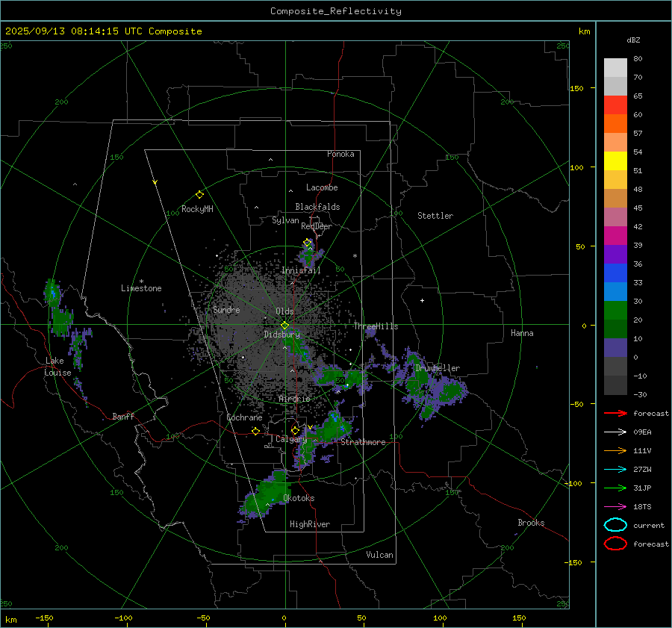The width and height of the screenshot is (672, 628).
Task: Select the white 09EA arrow symbol
Action: point(615,432)
